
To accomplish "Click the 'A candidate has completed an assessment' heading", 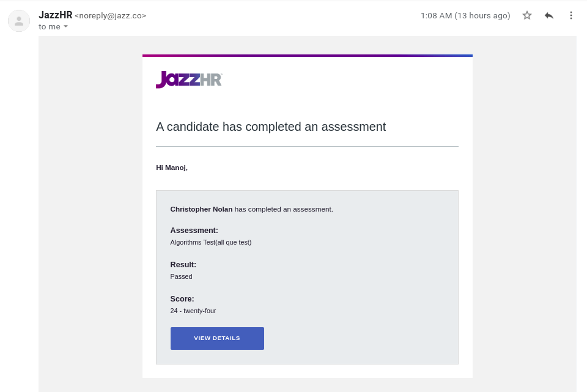I will pos(271,127).
